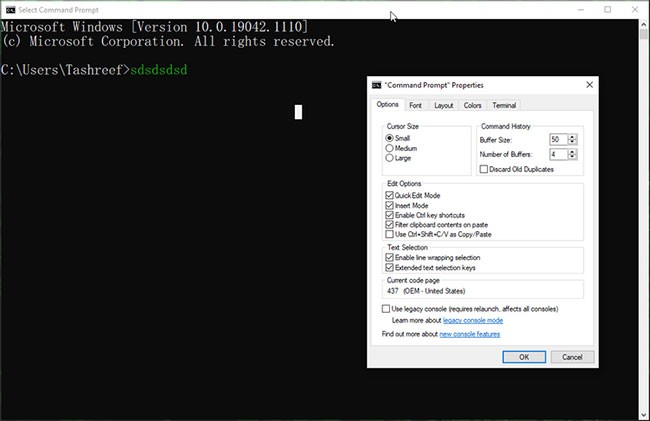Increase Buffer Size with up arrow

[x=572, y=136]
